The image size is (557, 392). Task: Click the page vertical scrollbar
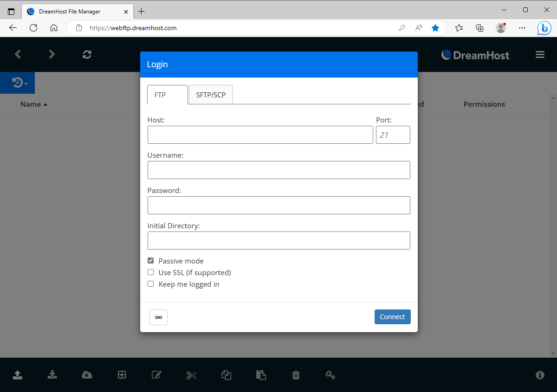[x=552, y=225]
